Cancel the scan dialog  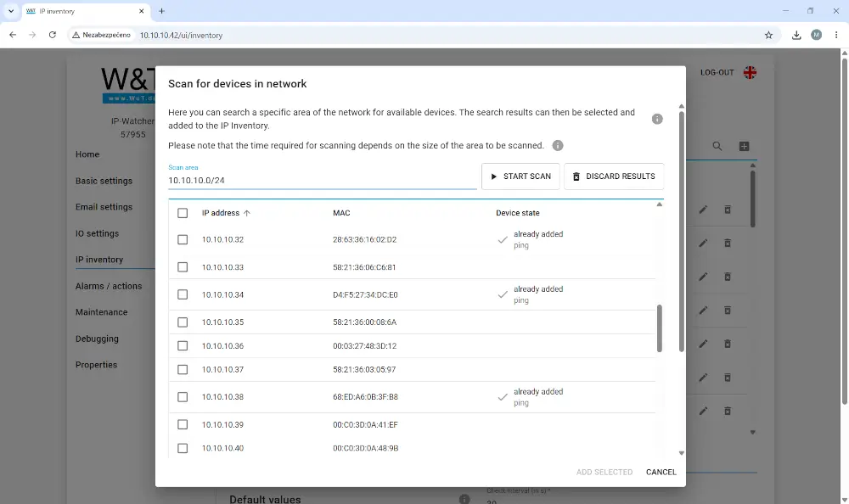(x=661, y=472)
